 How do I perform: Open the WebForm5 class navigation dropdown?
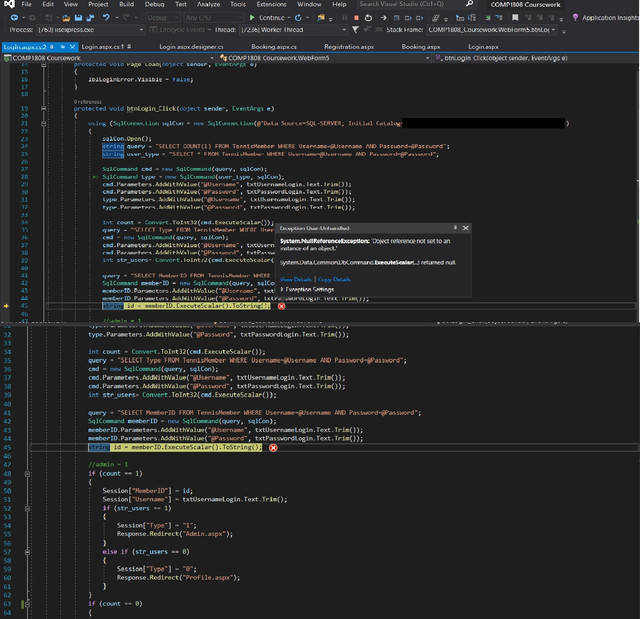click(x=324, y=58)
